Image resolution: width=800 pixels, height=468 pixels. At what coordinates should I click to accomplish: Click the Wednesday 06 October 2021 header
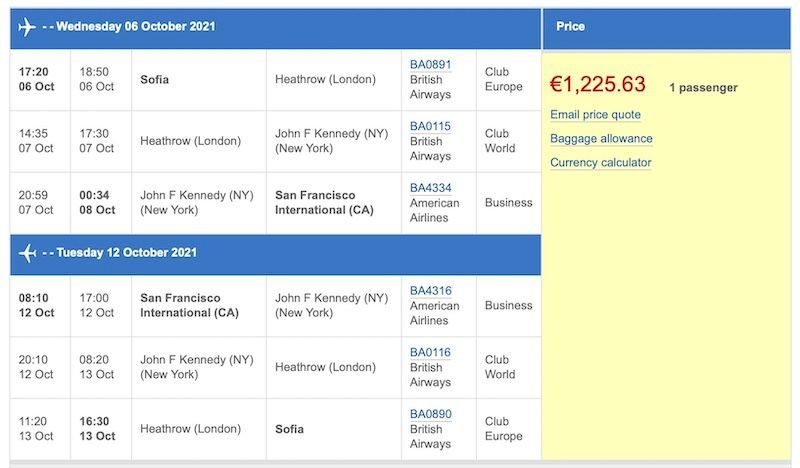point(136,27)
